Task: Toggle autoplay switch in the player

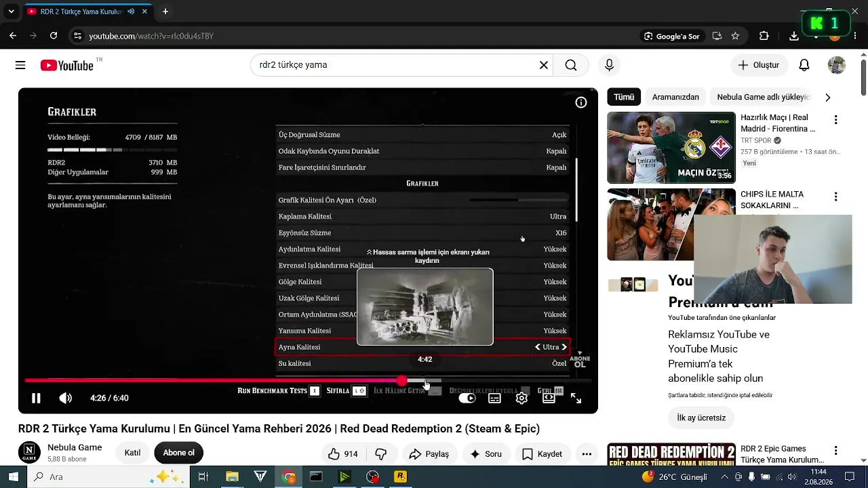Action: pos(467,399)
